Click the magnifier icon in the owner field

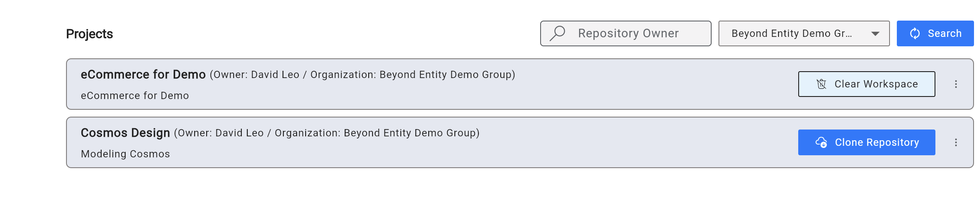557,33
